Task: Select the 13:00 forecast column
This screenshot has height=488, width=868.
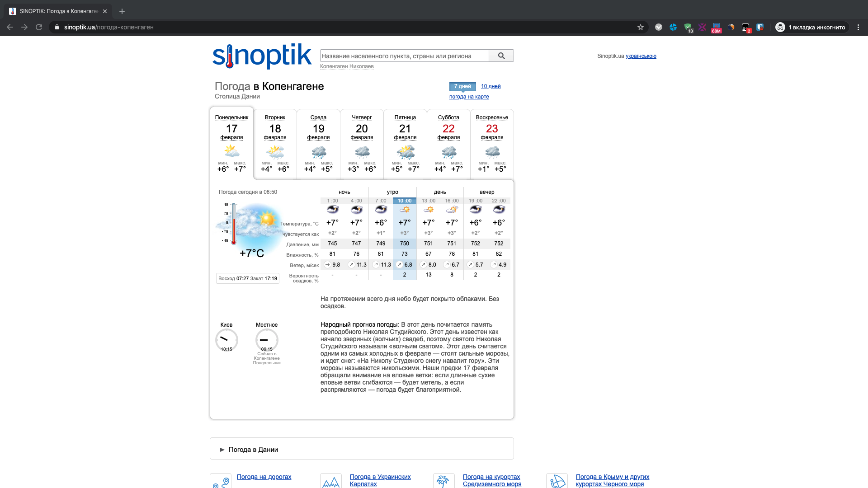Action: pos(429,201)
